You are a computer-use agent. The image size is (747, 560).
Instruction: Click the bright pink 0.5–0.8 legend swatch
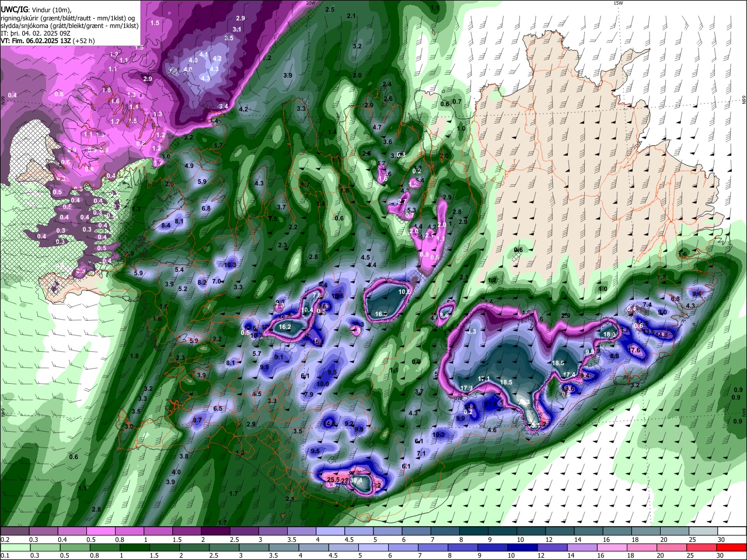tap(100, 531)
